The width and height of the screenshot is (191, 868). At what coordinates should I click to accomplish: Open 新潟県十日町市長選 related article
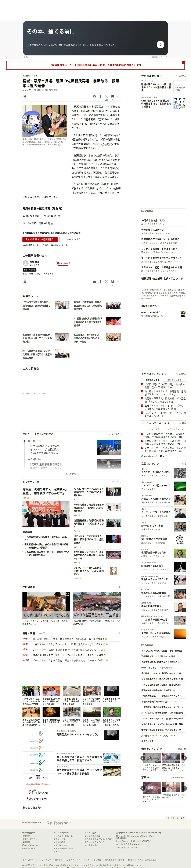click(x=88, y=306)
